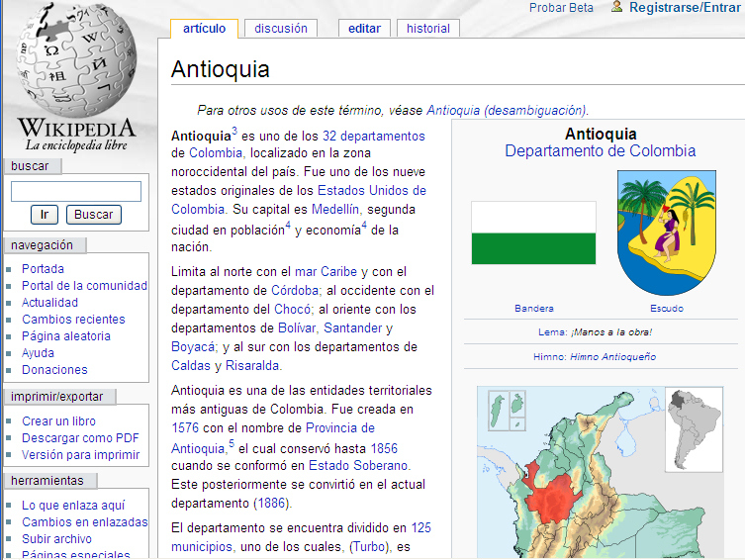Click in the buscar search field
Viewport: 745px width, 560px height.
76,191
